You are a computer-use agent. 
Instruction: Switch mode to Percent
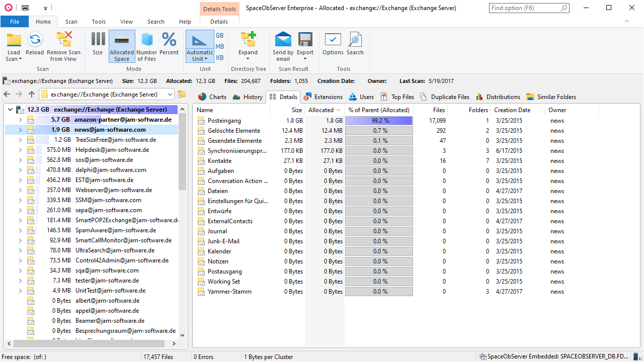tap(169, 43)
